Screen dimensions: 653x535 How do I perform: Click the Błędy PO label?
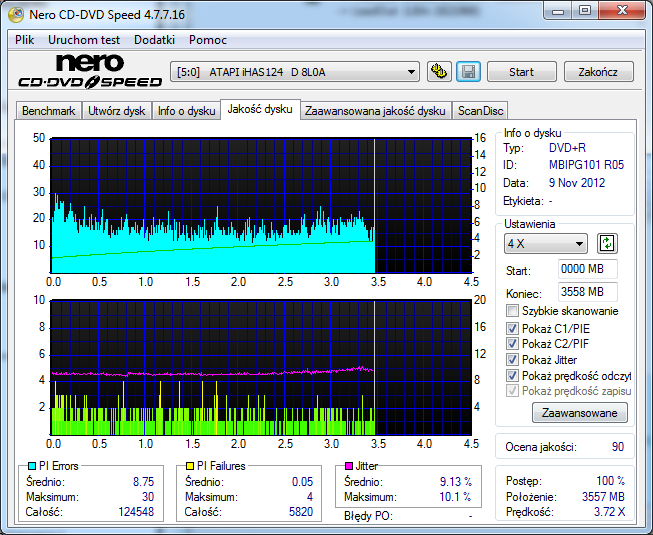[368, 516]
